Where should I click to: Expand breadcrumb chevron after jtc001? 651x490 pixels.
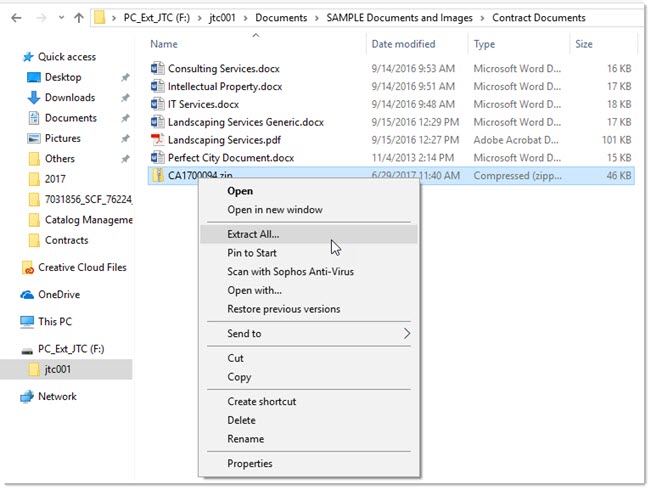245,18
